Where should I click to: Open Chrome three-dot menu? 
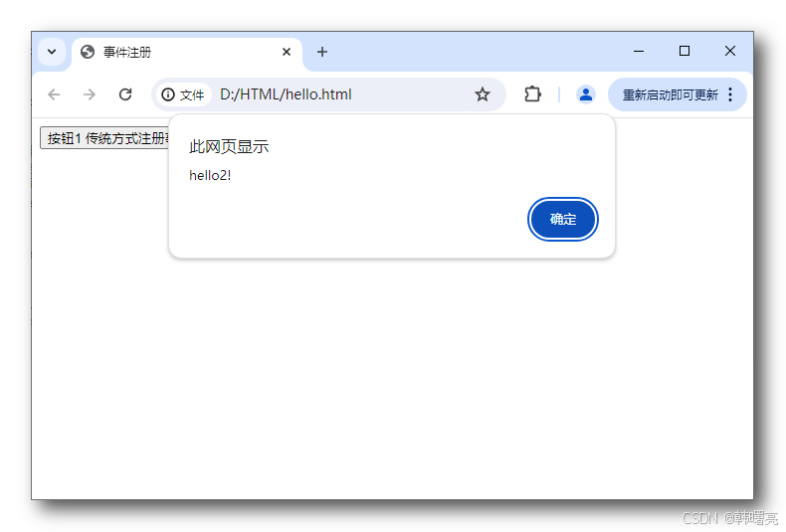730,94
